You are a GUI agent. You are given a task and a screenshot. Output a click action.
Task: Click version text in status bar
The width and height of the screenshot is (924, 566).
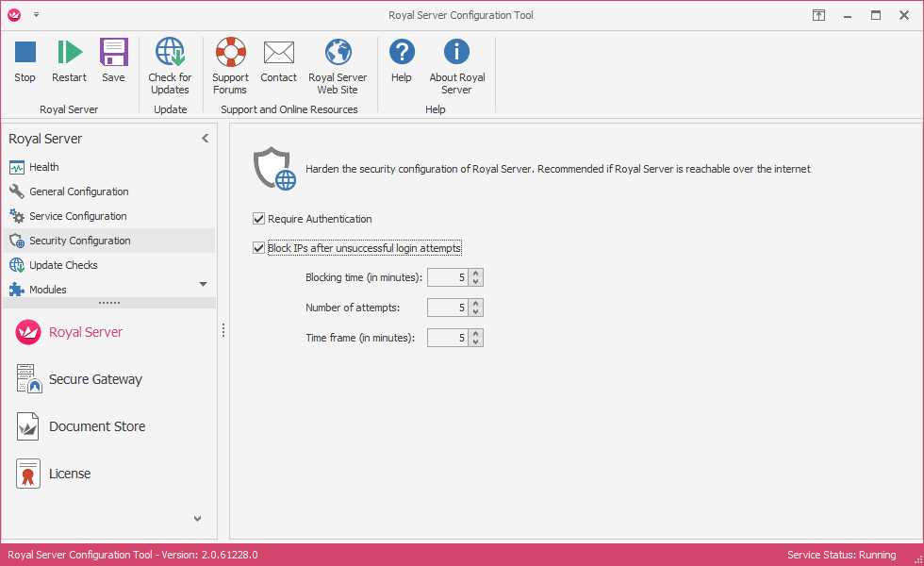(133, 555)
